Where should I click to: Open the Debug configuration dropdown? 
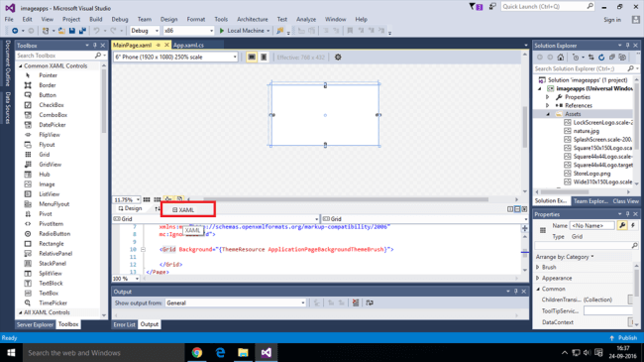145,31
